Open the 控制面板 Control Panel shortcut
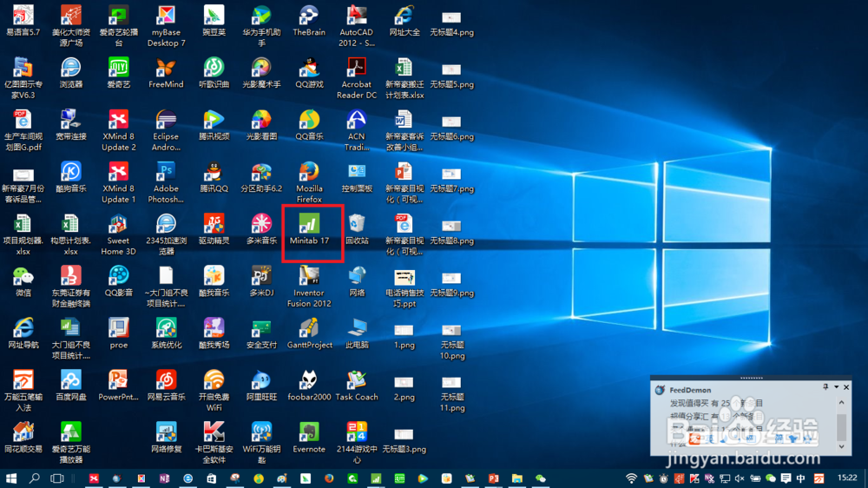 click(x=357, y=176)
